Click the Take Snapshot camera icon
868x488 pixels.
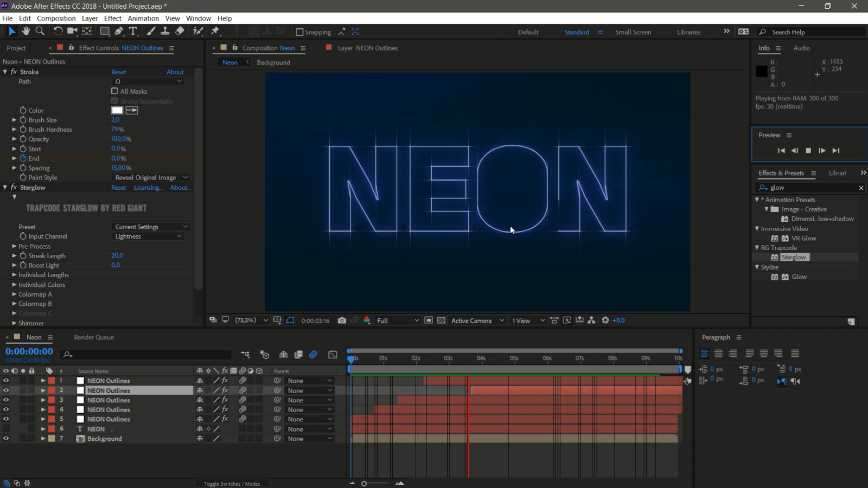pyautogui.click(x=342, y=320)
